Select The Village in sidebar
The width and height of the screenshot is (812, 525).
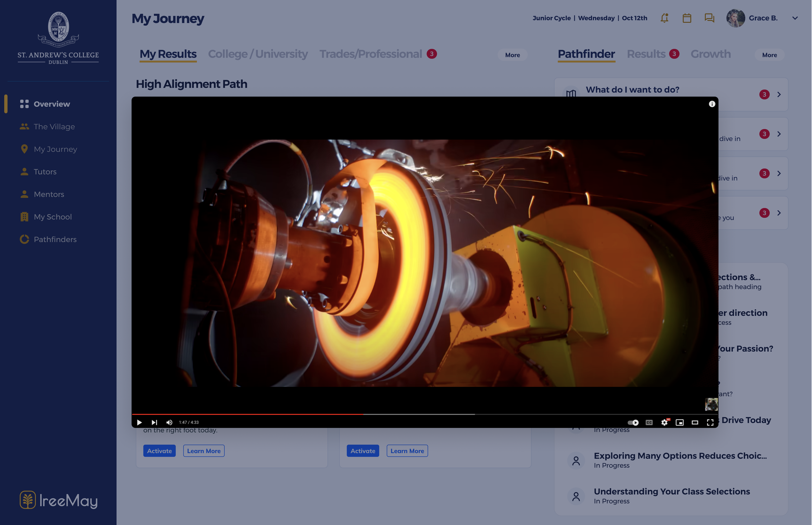pyautogui.click(x=54, y=126)
